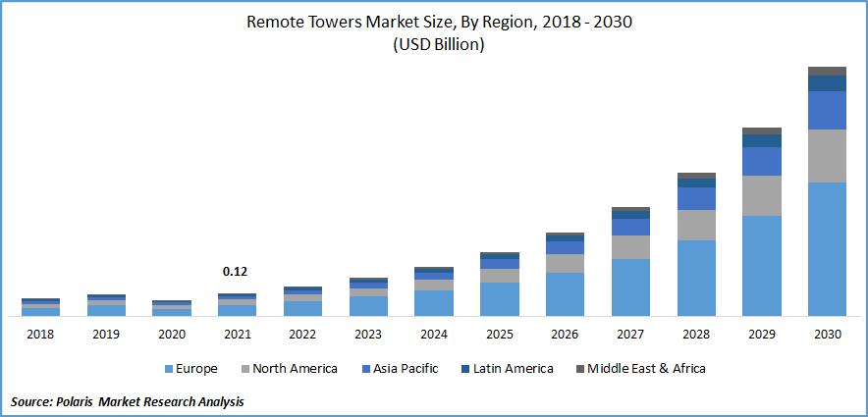Select the Europe segment of the 2021 bar
Viewport: 868px width, 417px height.
tap(238, 310)
